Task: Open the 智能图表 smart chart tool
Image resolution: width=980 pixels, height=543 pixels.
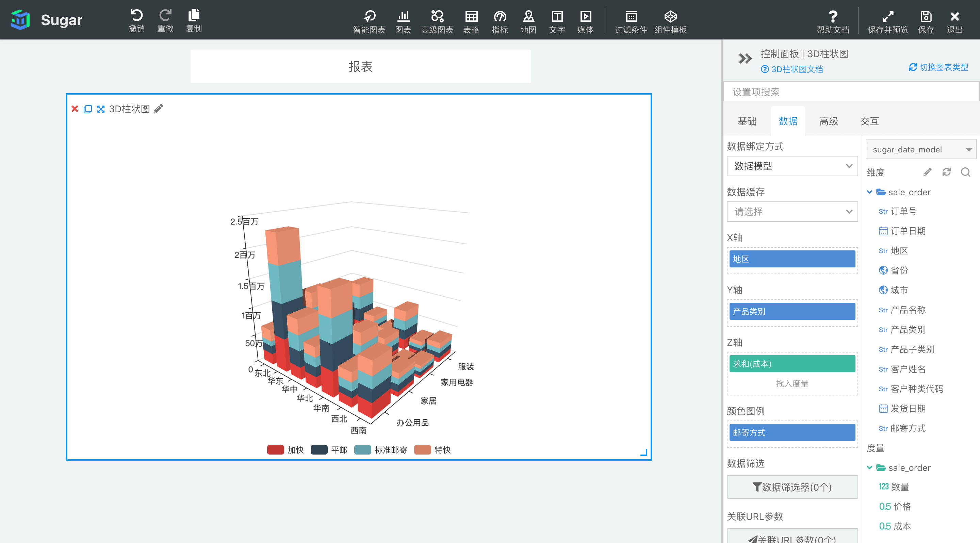Action: click(x=369, y=22)
